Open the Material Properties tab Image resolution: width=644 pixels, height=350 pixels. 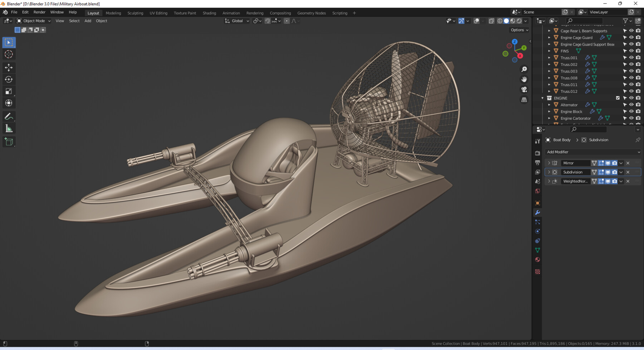coord(537,259)
